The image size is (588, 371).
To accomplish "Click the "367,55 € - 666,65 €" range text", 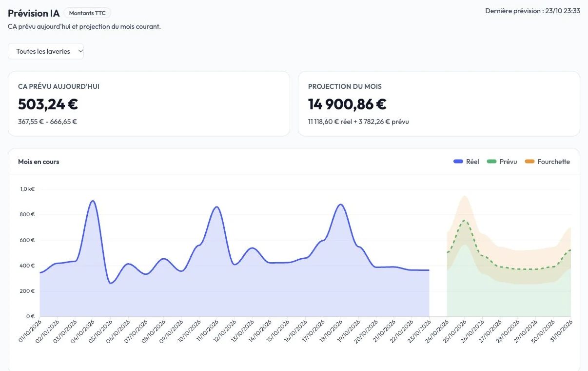I will (x=47, y=122).
